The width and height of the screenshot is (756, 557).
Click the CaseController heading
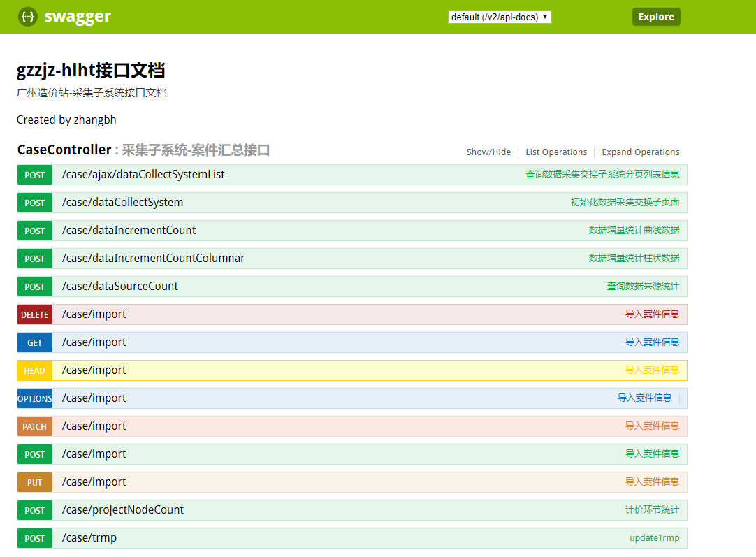point(64,150)
